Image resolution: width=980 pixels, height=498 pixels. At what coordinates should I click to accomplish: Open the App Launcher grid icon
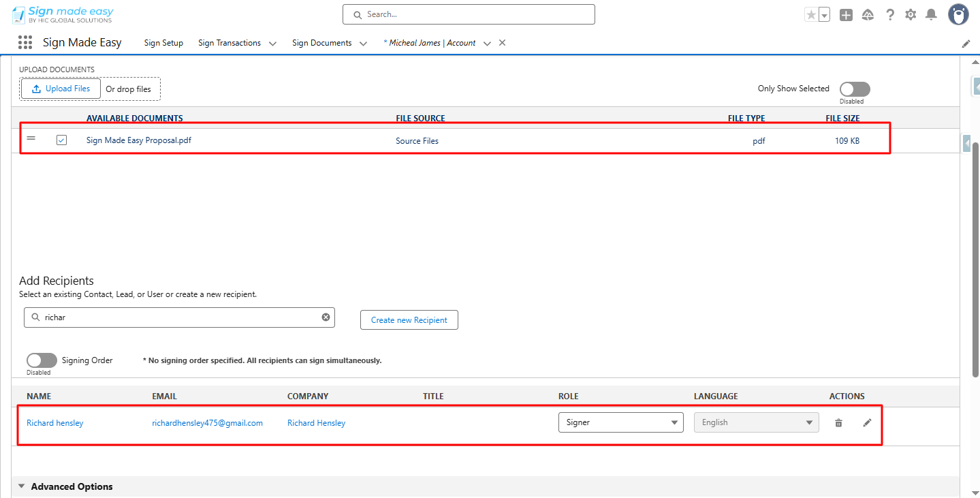click(x=25, y=43)
